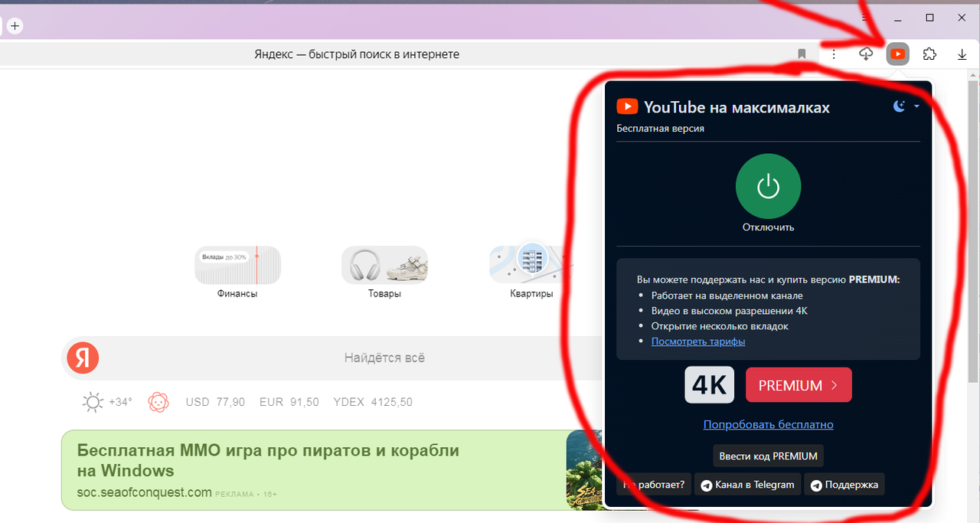Click the Поддержка Telegram button
This screenshot has height=523, width=980.
coord(844,485)
